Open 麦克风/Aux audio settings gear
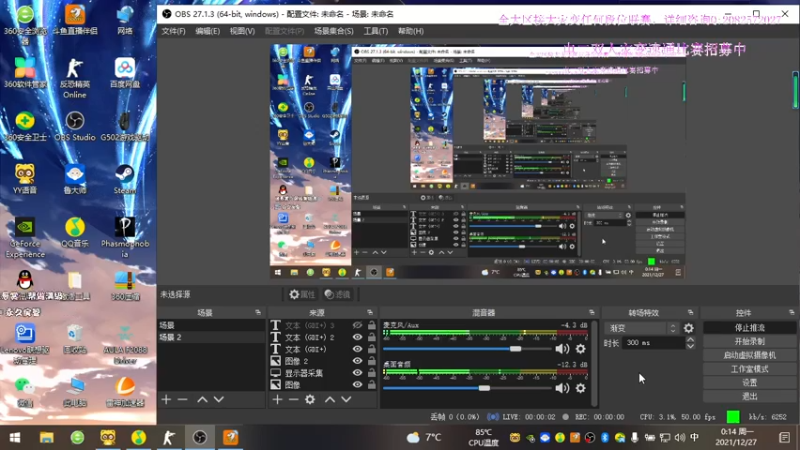 pyautogui.click(x=581, y=349)
